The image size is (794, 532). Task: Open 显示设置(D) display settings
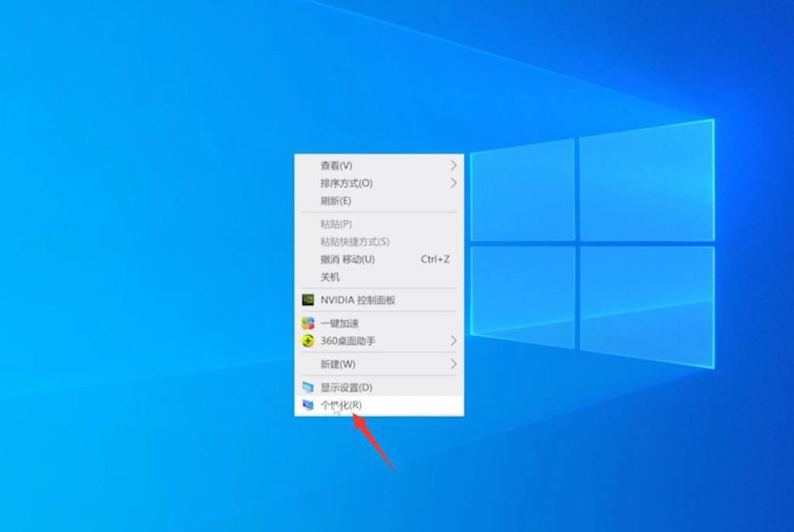[378, 388]
